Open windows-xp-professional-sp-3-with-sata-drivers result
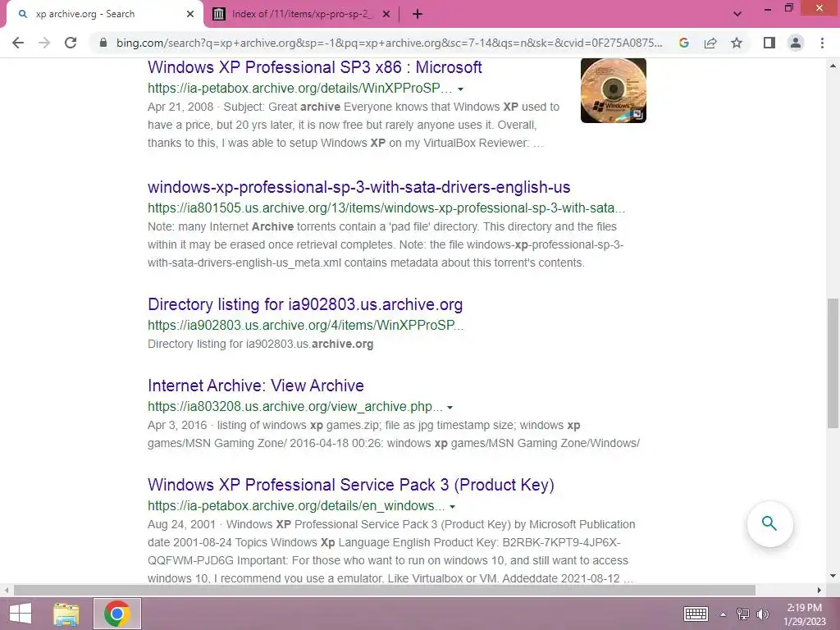 pos(359,187)
